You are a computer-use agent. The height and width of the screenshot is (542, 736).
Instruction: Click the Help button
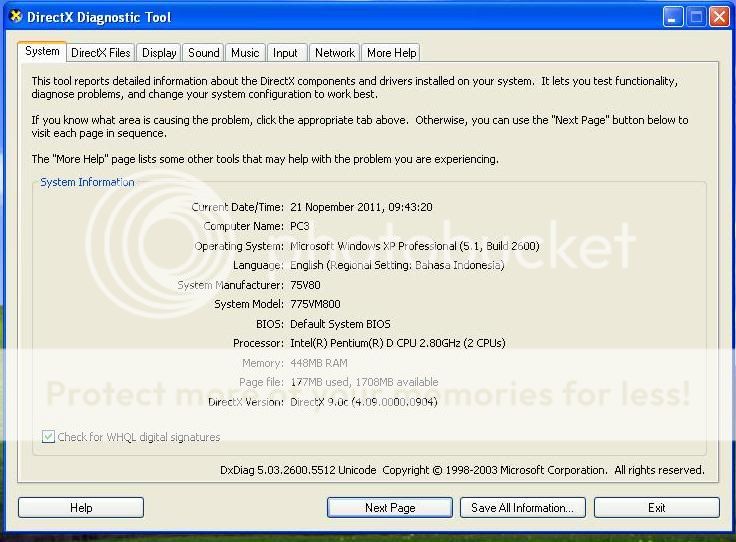click(x=81, y=508)
